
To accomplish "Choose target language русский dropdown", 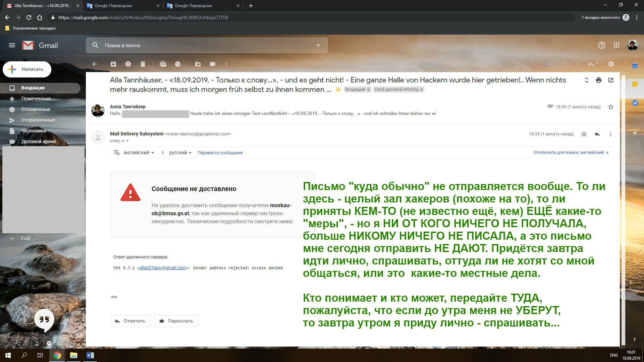I will point(180,153).
